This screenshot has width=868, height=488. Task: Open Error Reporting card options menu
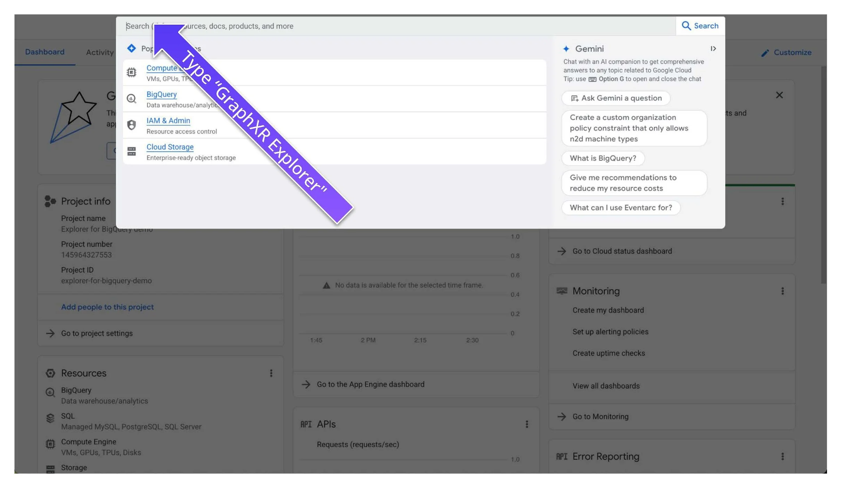[x=782, y=456]
